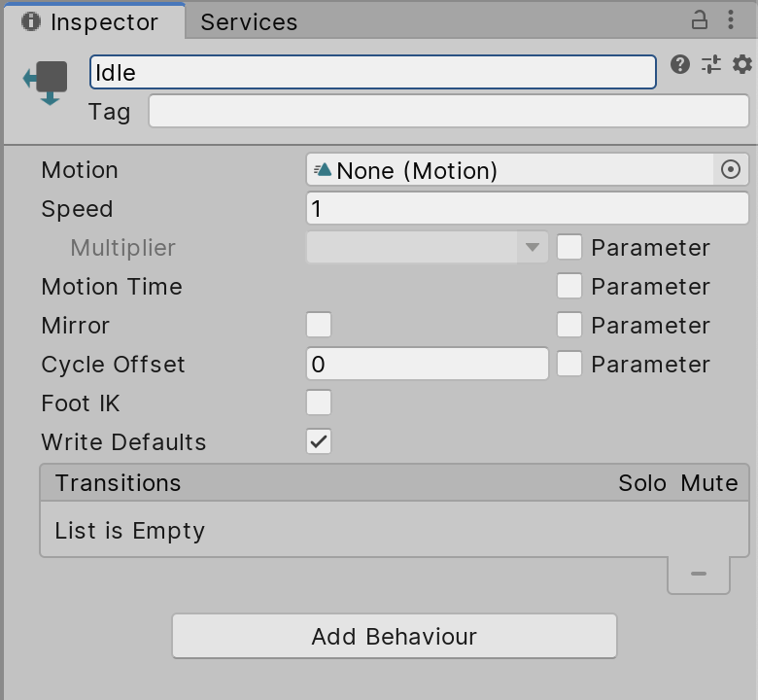Click the minus button under Transitions
Image resolution: width=758 pixels, height=700 pixels.
tap(698, 574)
